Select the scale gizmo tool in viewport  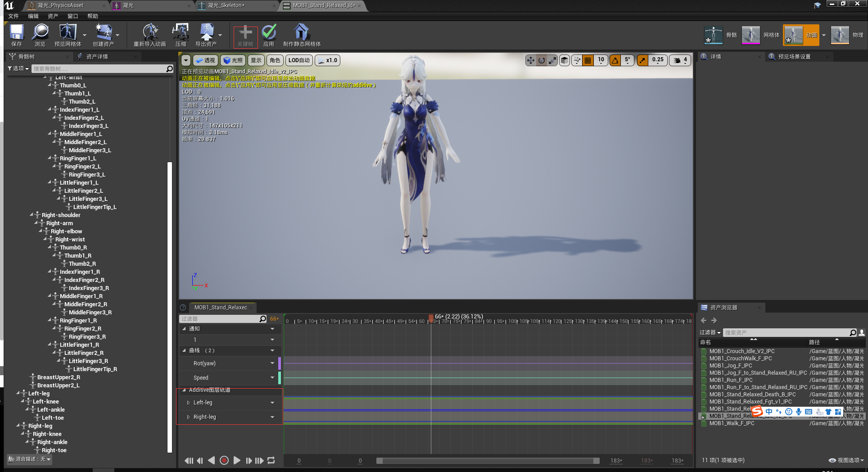pos(552,60)
